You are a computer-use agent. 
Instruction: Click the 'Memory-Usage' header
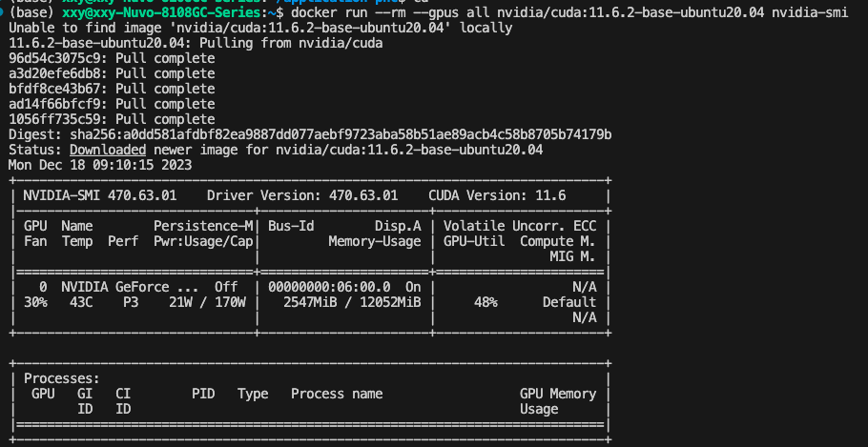pos(375,241)
